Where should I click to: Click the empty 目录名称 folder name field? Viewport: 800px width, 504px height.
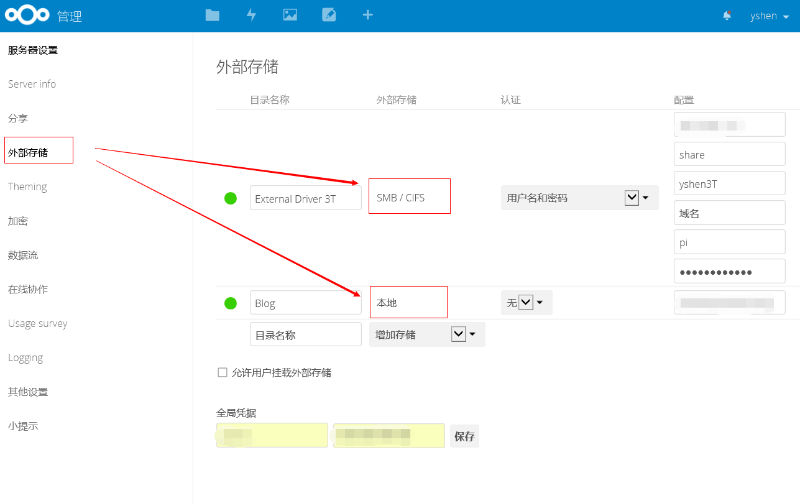click(x=305, y=334)
